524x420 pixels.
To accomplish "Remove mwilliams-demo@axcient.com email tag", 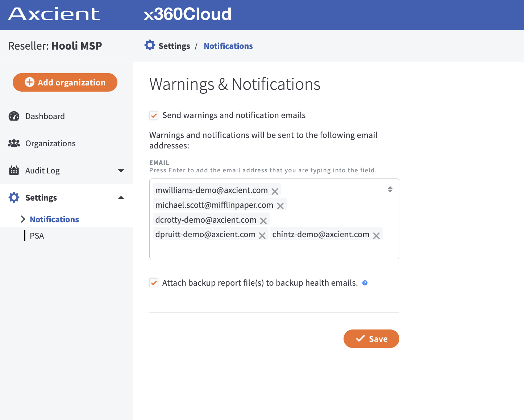I will click(x=275, y=191).
